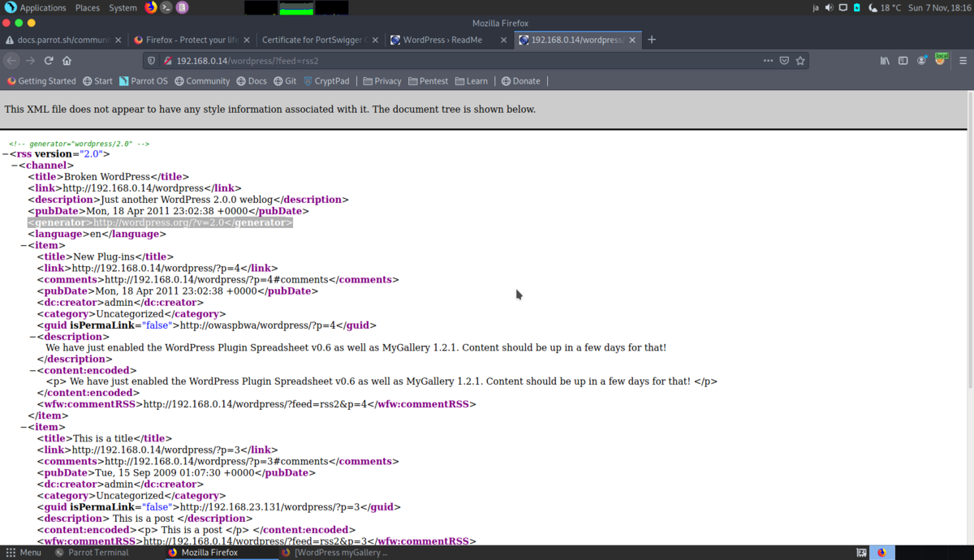Collapse the 'This is a title' item node
This screenshot has height=560, width=974.
coord(24,427)
